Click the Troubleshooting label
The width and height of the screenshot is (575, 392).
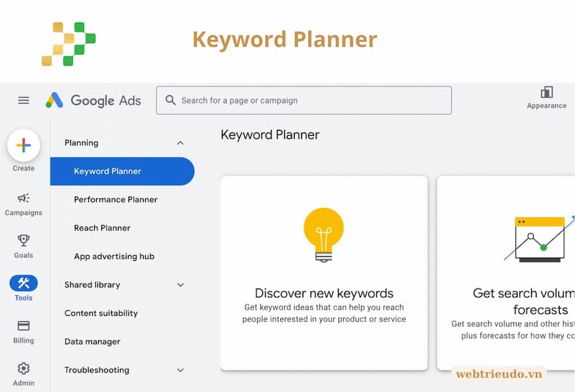click(97, 370)
